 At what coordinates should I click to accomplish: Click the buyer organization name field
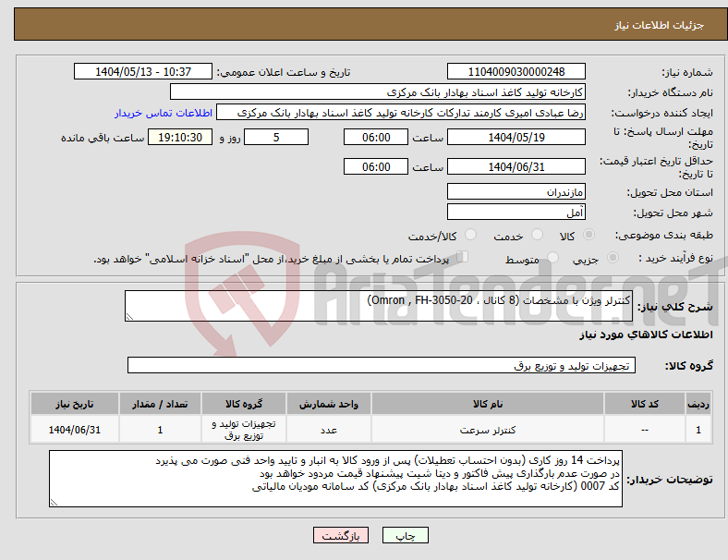pyautogui.click(x=378, y=91)
